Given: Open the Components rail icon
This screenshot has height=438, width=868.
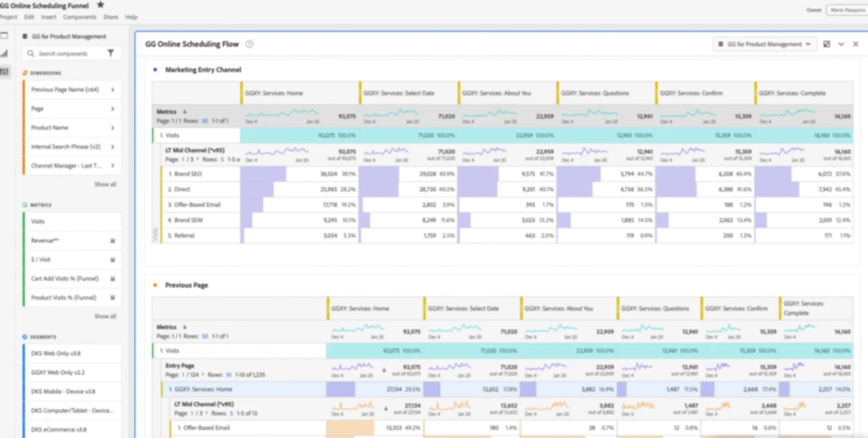Looking at the screenshot, I should [x=5, y=72].
